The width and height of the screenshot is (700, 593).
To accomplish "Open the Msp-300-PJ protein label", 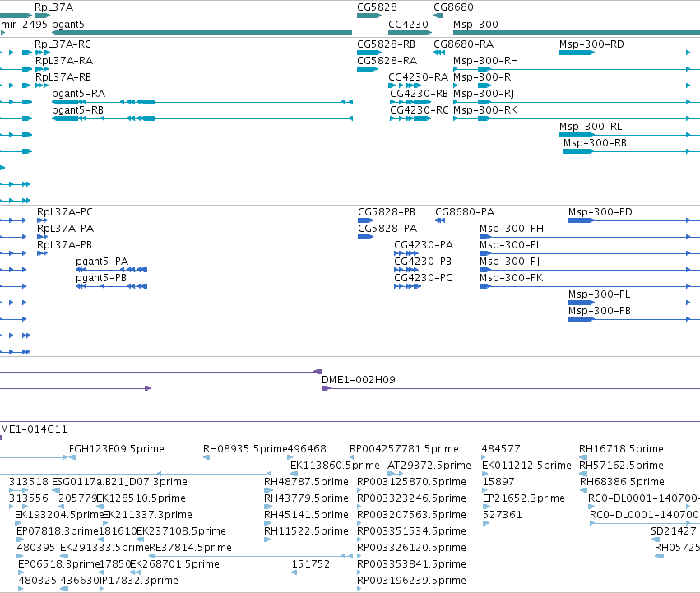I will point(509,262).
